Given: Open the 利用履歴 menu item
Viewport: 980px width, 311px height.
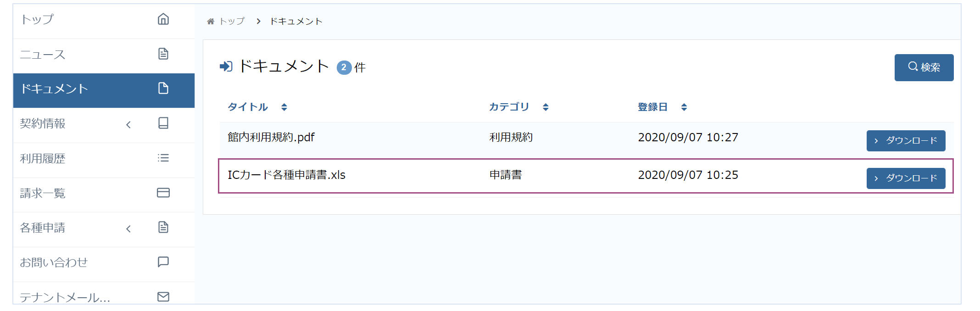Looking at the screenshot, I should pyautogui.click(x=43, y=159).
